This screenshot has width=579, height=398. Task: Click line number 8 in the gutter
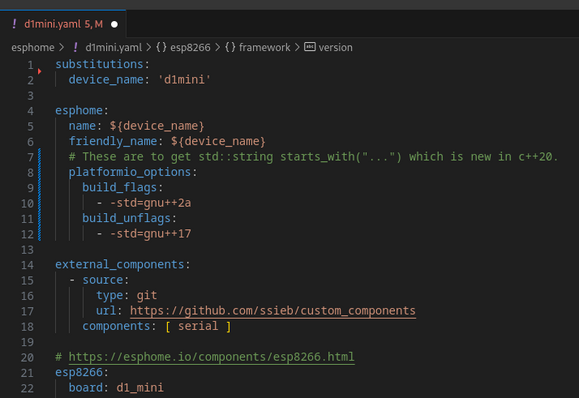pyautogui.click(x=30, y=173)
